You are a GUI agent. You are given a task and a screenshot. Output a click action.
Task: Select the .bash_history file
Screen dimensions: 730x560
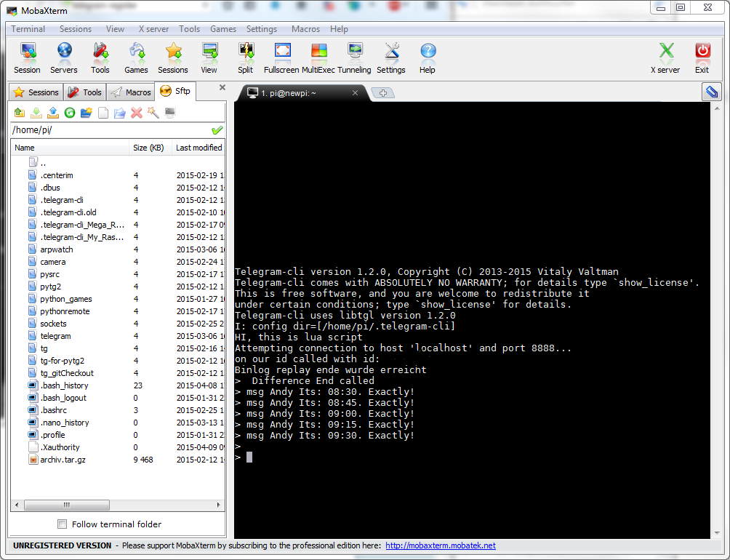click(x=64, y=385)
